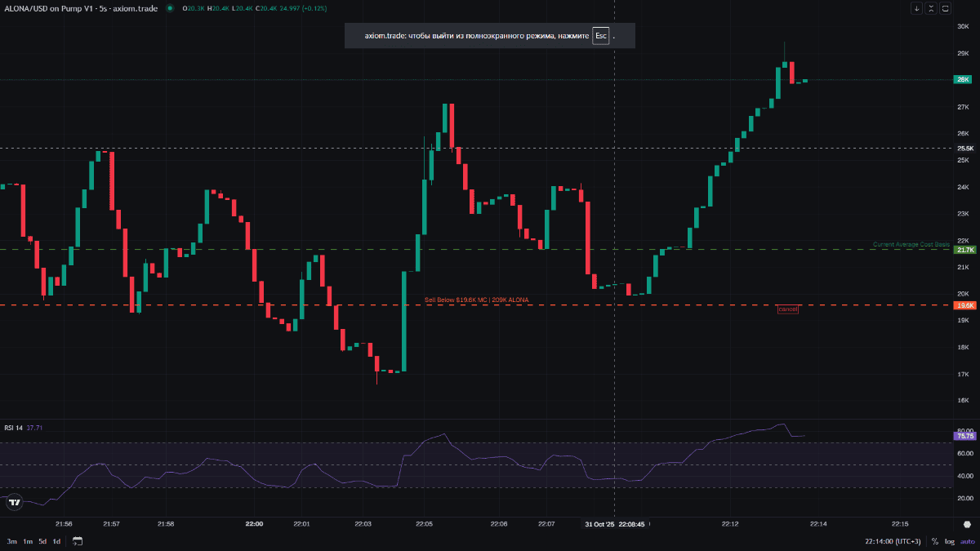Click the collapse arrows icon at top right
The image size is (980, 551).
point(931,8)
